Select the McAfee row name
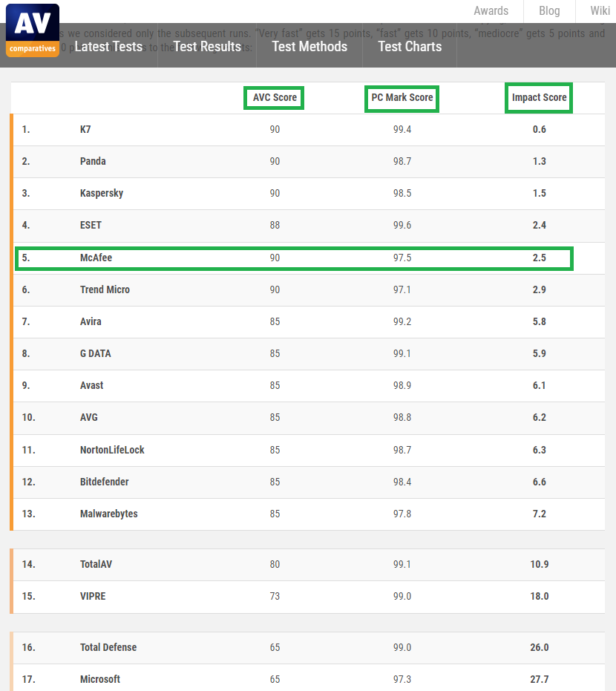Image resolution: width=616 pixels, height=691 pixels. [x=96, y=258]
